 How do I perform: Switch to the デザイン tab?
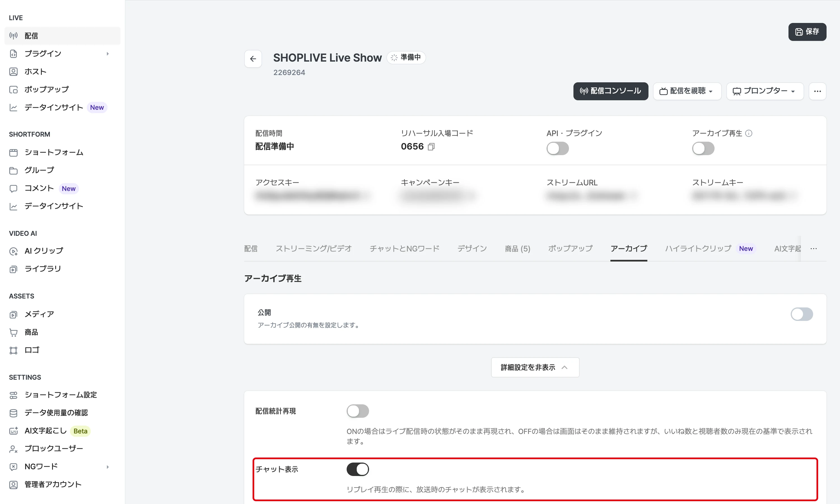coord(472,249)
